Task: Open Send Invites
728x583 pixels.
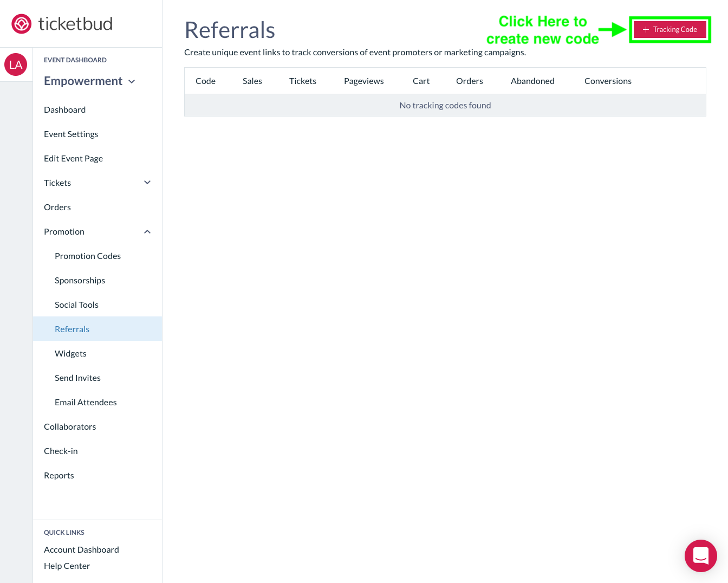Action: click(78, 378)
